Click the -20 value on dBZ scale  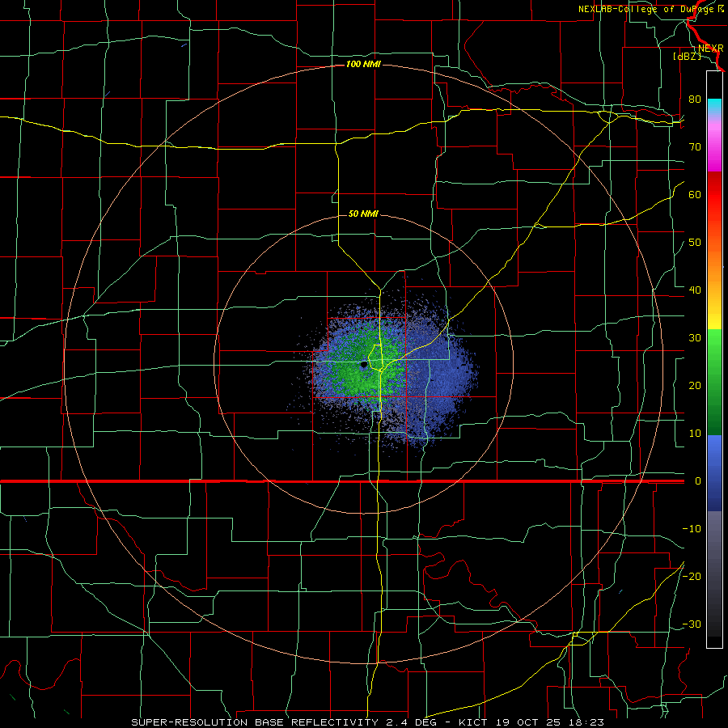coord(692,576)
